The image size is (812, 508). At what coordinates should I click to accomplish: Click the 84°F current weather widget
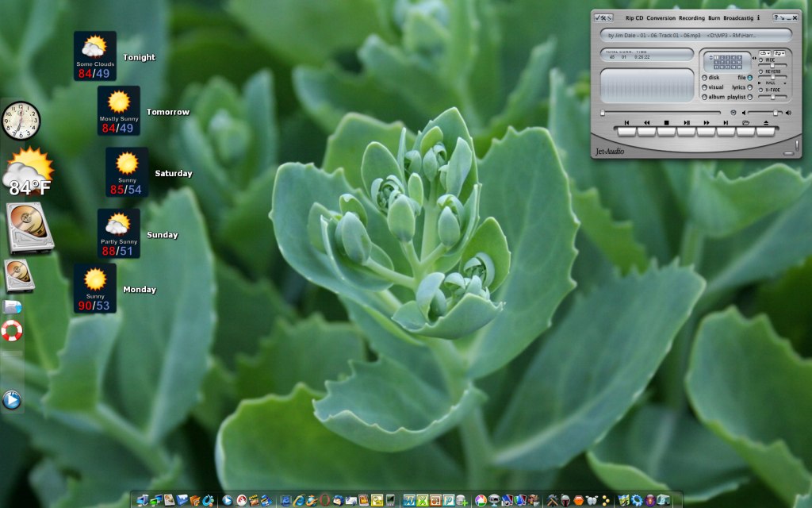(x=29, y=172)
